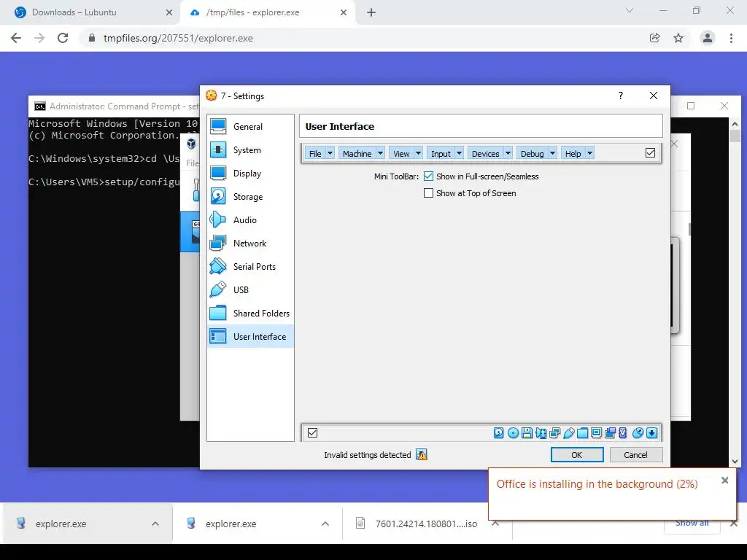
Task: Toggle the Debug menu button
Action: coord(532,153)
